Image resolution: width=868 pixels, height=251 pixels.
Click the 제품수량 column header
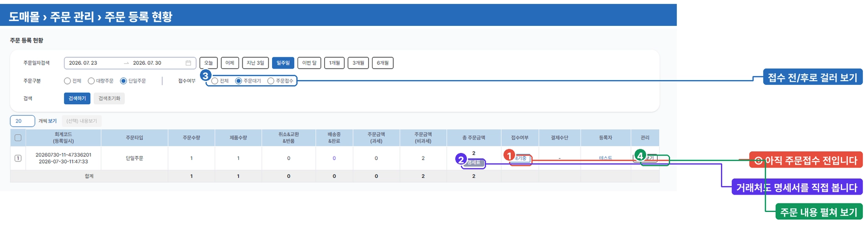tap(238, 138)
